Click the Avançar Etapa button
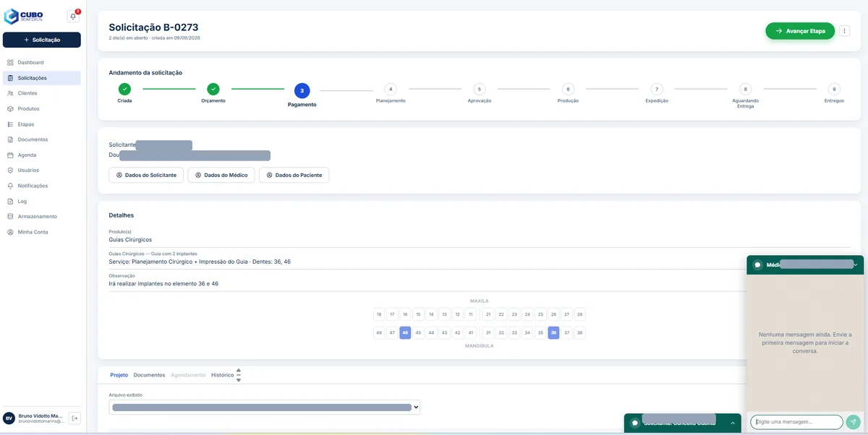 [x=800, y=31]
